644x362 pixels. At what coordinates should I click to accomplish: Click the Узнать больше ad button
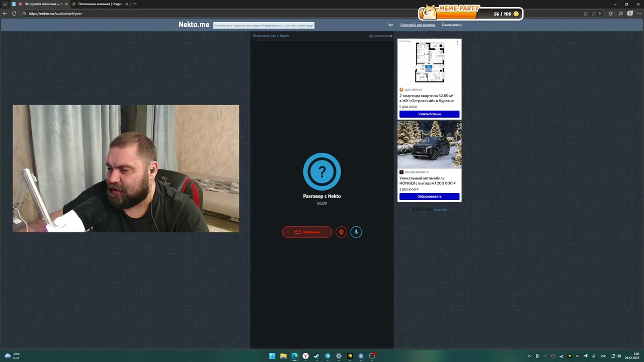tap(429, 114)
